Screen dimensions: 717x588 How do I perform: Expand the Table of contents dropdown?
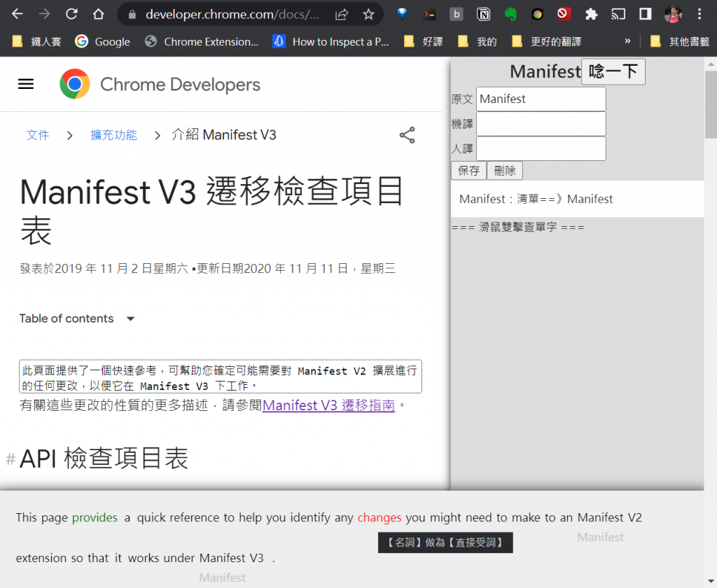point(77,318)
